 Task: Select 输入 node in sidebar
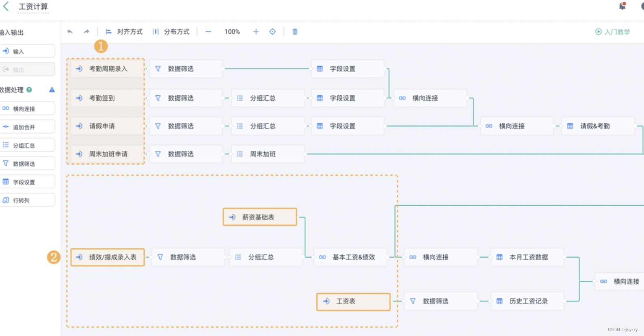(27, 51)
